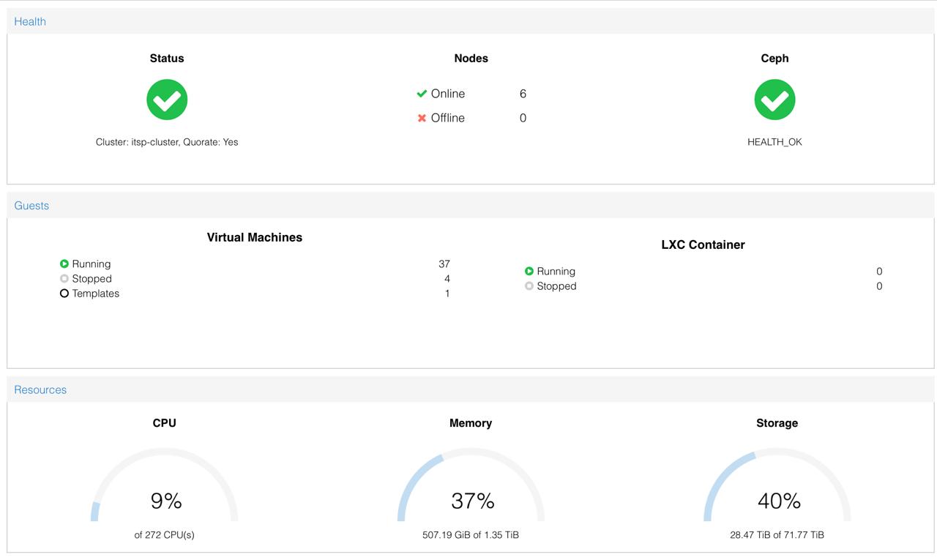
Task: Click the CPU usage gauge showing 9%
Action: (165, 485)
